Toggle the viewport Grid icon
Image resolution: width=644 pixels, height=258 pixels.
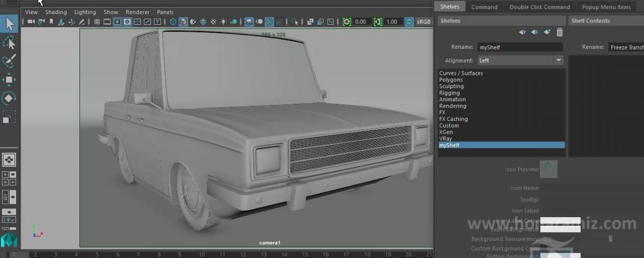pyautogui.click(x=97, y=22)
